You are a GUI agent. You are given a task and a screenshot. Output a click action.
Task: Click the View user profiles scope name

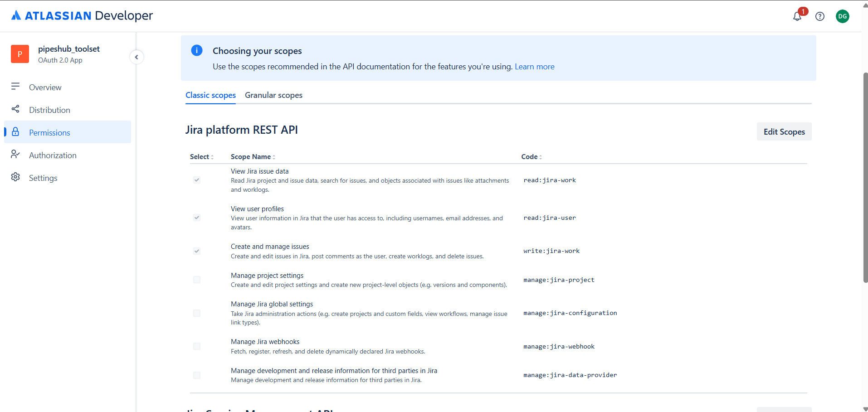[257, 209]
